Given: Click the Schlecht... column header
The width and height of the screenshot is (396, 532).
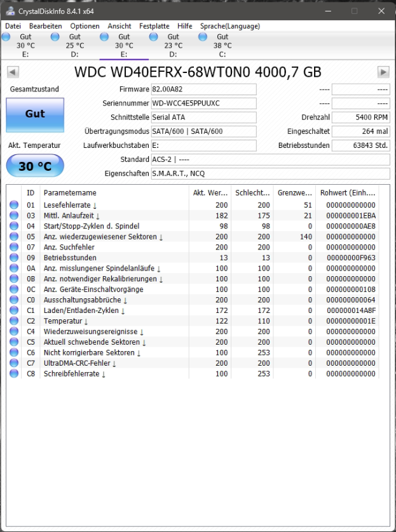Looking at the screenshot, I should pos(252,193).
